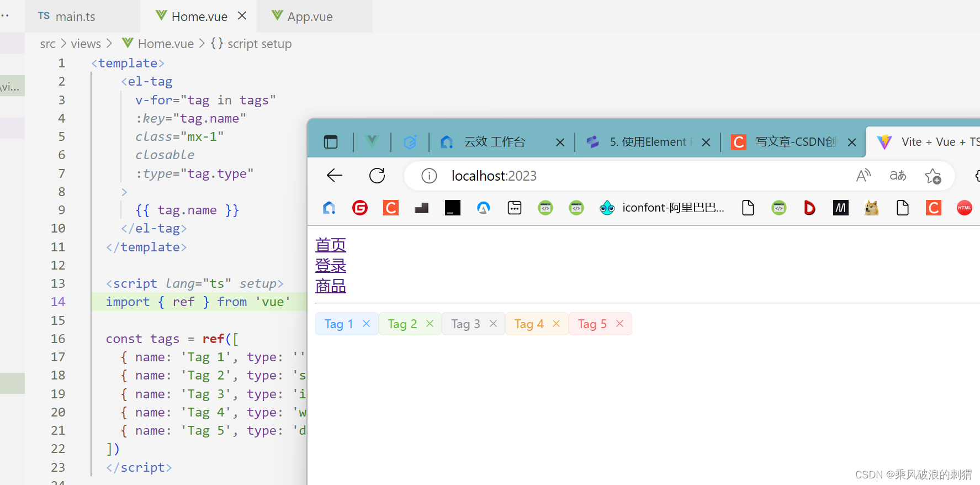Close the Home.vue editor tab

[x=242, y=16]
